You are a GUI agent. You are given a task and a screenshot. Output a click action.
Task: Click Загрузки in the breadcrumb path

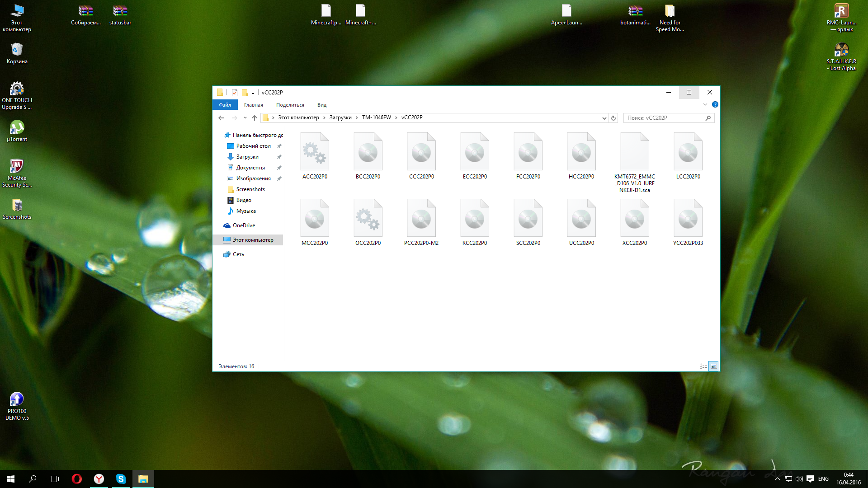point(340,117)
